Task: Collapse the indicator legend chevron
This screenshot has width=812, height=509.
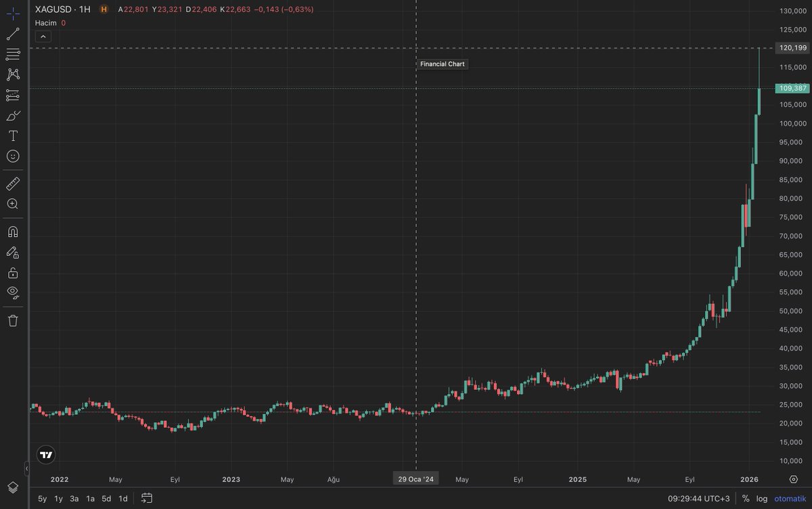Action: pyautogui.click(x=43, y=37)
